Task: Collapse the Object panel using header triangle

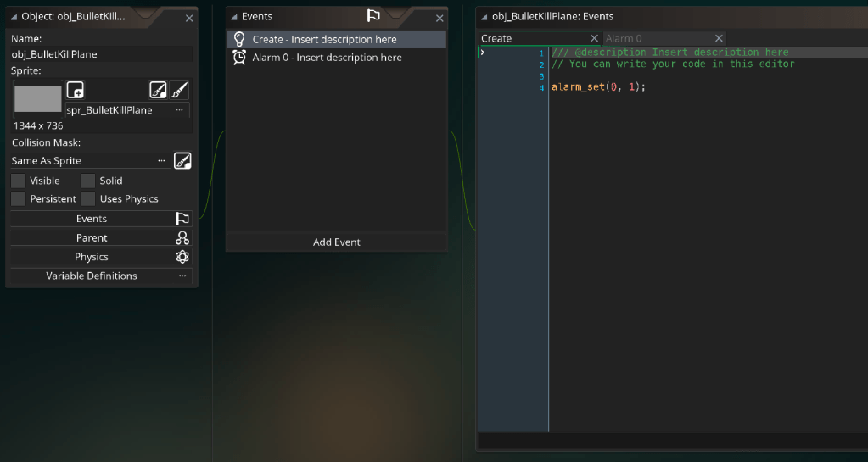Action: 14,17
